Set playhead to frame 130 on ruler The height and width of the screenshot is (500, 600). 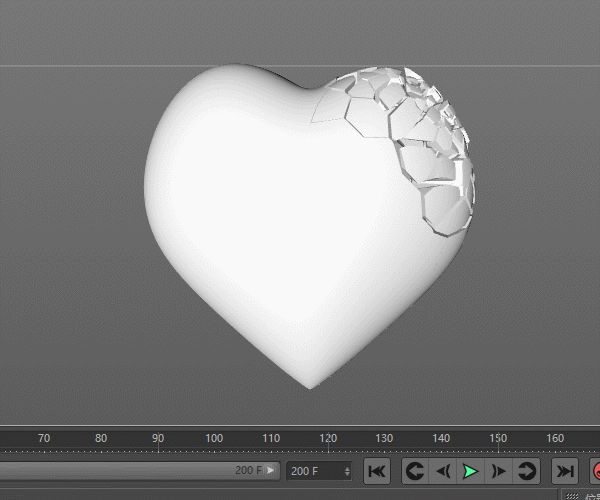(385, 438)
